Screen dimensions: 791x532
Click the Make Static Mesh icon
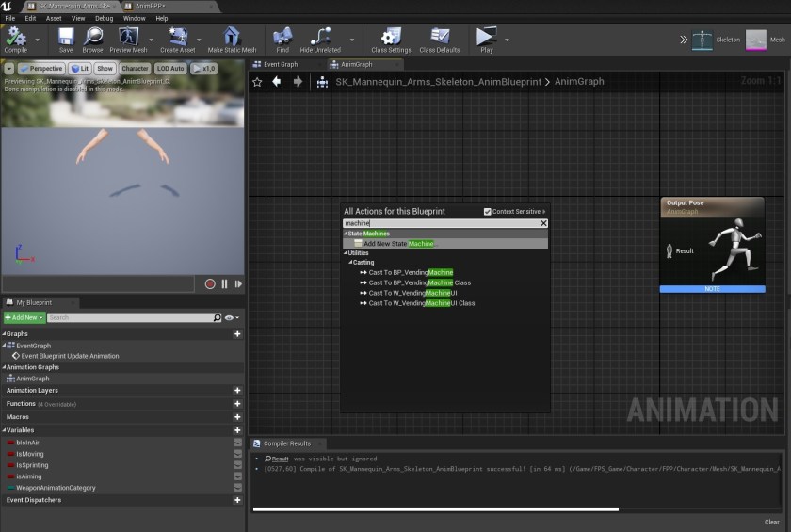pos(232,38)
